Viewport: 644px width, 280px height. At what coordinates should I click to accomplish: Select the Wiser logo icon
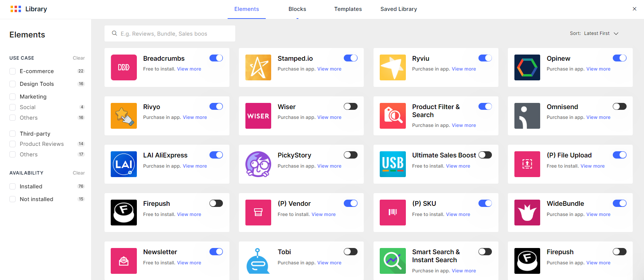[258, 116]
